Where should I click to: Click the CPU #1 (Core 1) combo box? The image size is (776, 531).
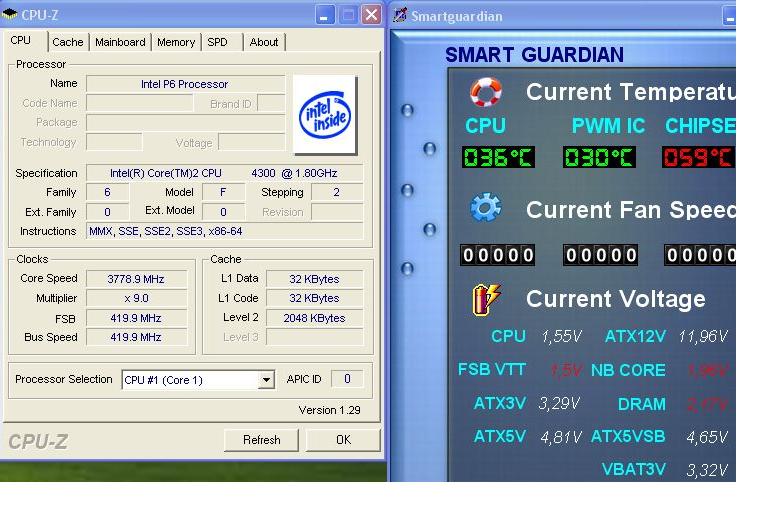(198, 380)
